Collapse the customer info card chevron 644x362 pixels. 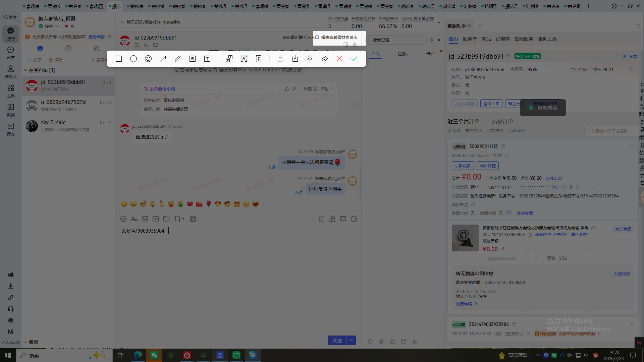tap(632, 69)
